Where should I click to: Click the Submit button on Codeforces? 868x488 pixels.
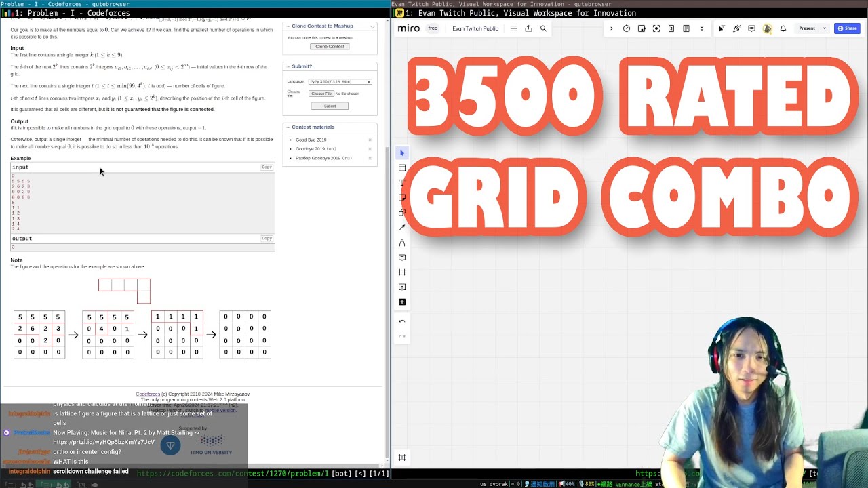click(330, 106)
